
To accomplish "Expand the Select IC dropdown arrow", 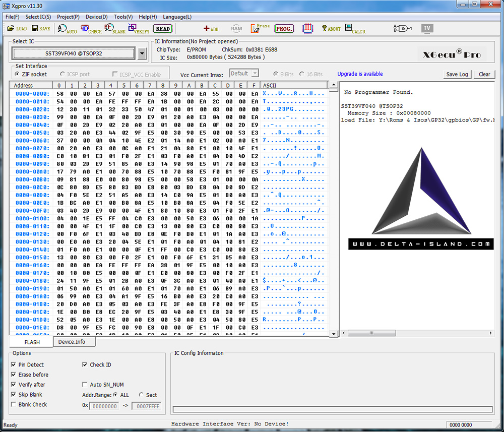I will click(x=142, y=53).
